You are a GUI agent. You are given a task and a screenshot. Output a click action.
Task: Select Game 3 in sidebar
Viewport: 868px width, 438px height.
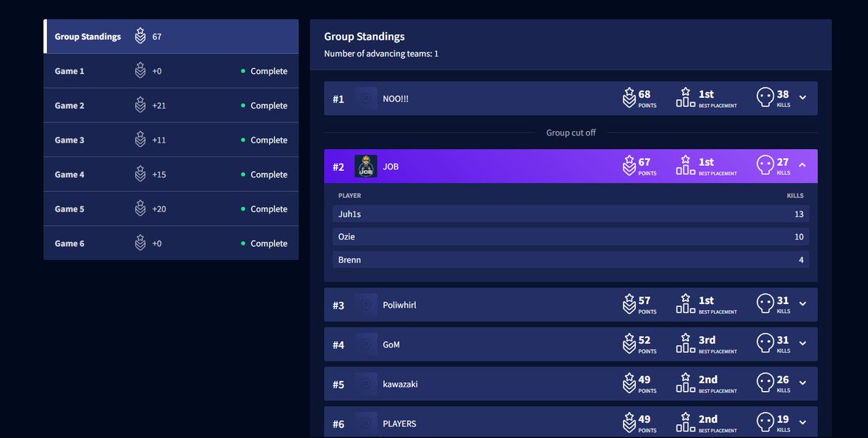coord(171,140)
